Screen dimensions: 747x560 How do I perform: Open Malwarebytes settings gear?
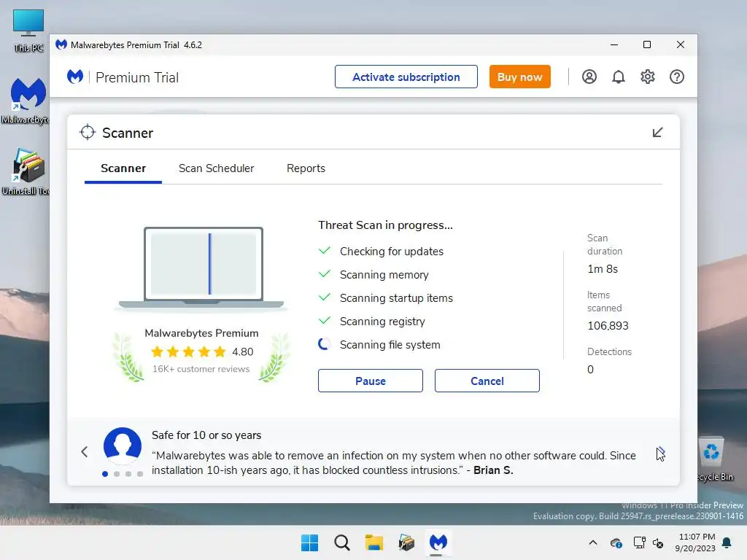tap(648, 77)
